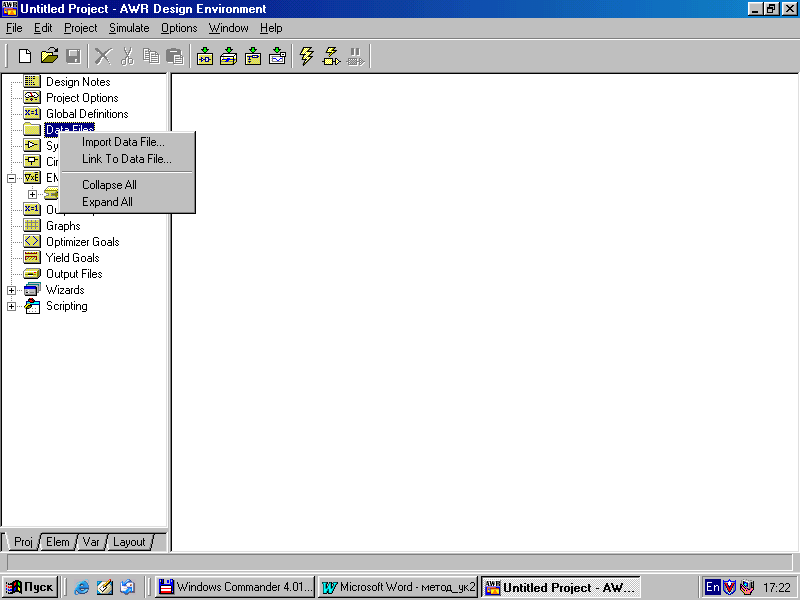Viewport: 800px width, 600px height.
Task: Click the Output Files tree icon
Action: (x=32, y=273)
